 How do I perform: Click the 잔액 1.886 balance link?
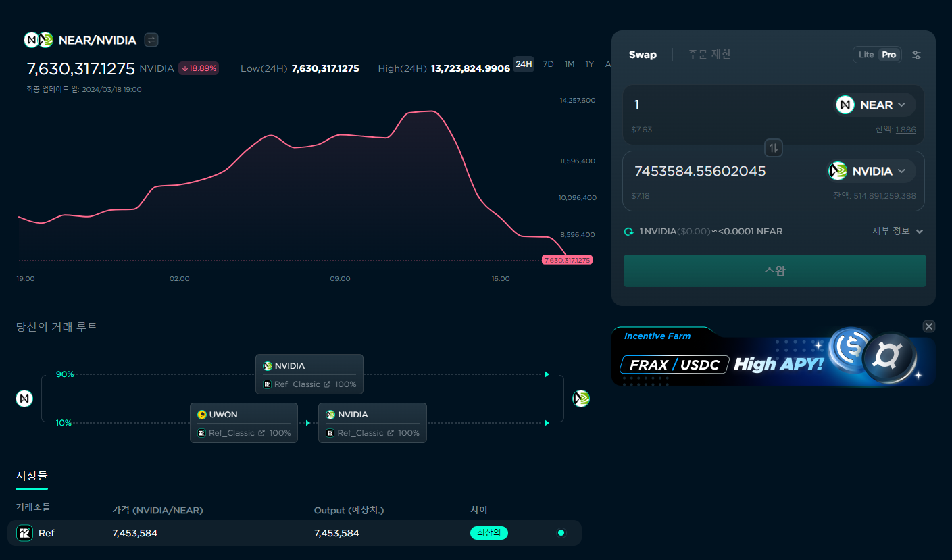click(905, 129)
